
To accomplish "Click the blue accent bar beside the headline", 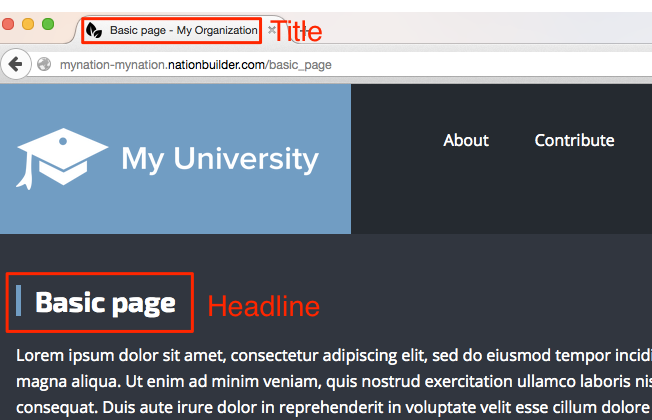I will (19, 302).
